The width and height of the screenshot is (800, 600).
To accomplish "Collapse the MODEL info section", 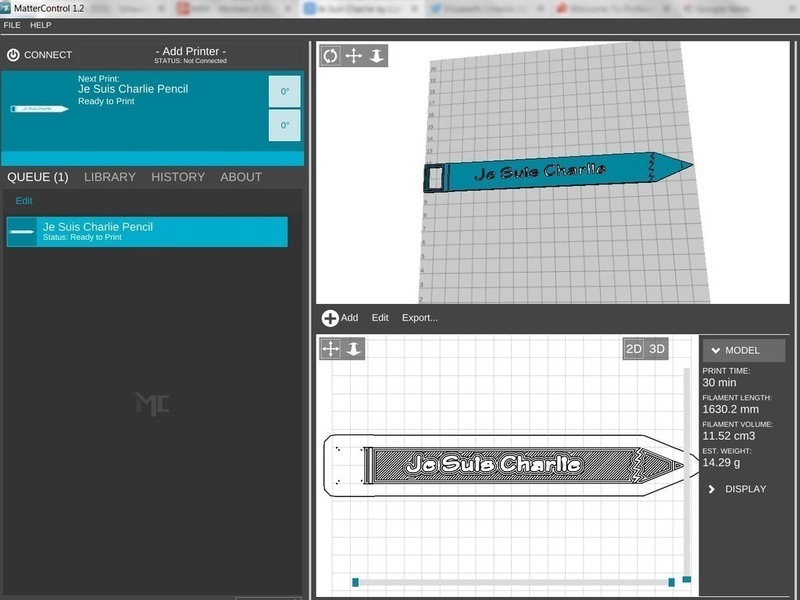I will pos(743,350).
